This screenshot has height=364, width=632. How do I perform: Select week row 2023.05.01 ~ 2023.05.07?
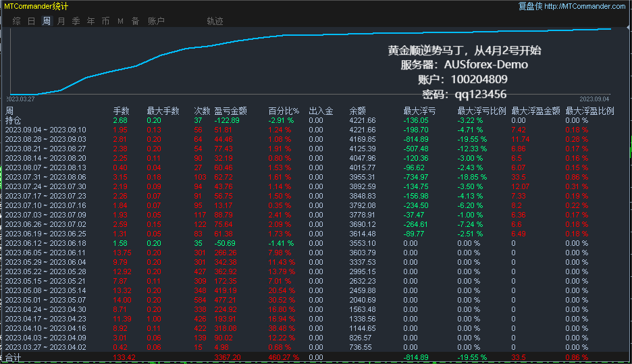[45, 301]
